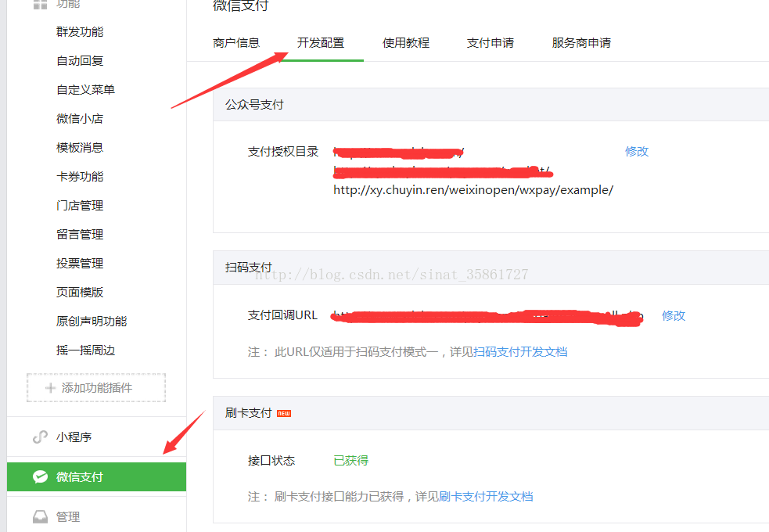This screenshot has height=532, width=769.
Task: Click the xy.chuyin.ren wxpay example URL
Action: (473, 190)
